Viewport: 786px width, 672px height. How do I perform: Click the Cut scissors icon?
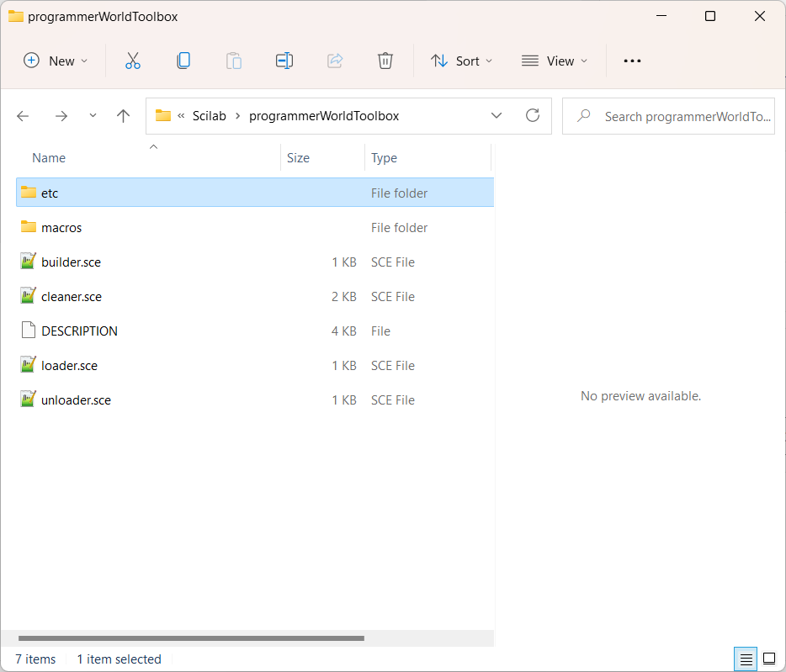(x=133, y=61)
